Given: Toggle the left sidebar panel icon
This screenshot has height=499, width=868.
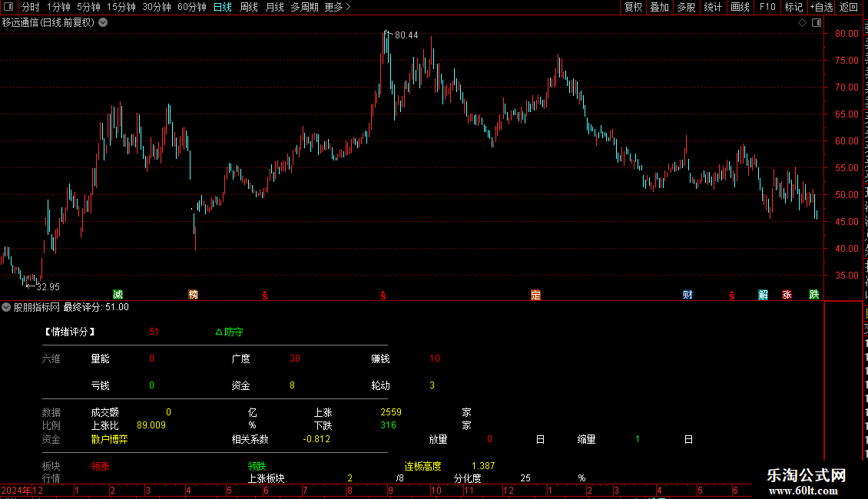Looking at the screenshot, I should (8, 7).
